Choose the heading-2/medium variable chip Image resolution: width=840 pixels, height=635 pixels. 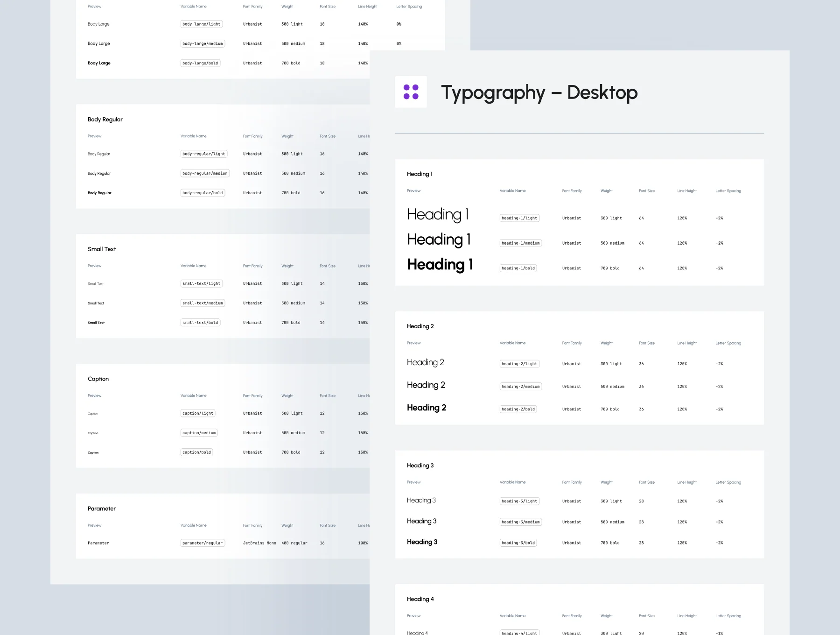pos(521,387)
